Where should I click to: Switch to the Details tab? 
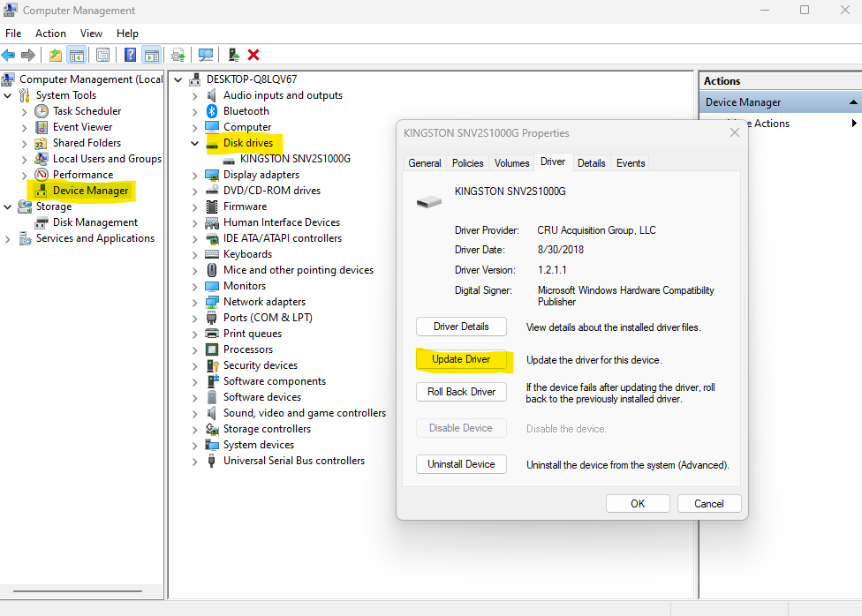click(592, 163)
